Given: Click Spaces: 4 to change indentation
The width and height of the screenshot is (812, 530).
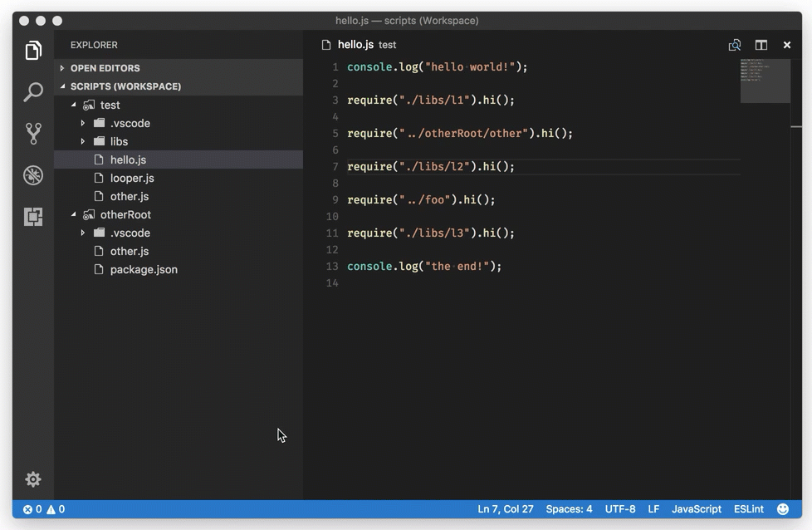Looking at the screenshot, I should [x=570, y=508].
